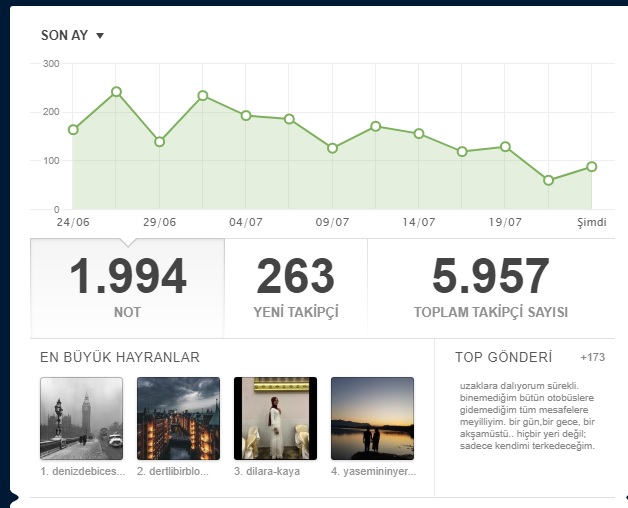Open the top post text starting 'uzaklara dalıyorum'
Image resolution: width=628 pixels, height=508 pixels.
pyautogui.click(x=527, y=416)
